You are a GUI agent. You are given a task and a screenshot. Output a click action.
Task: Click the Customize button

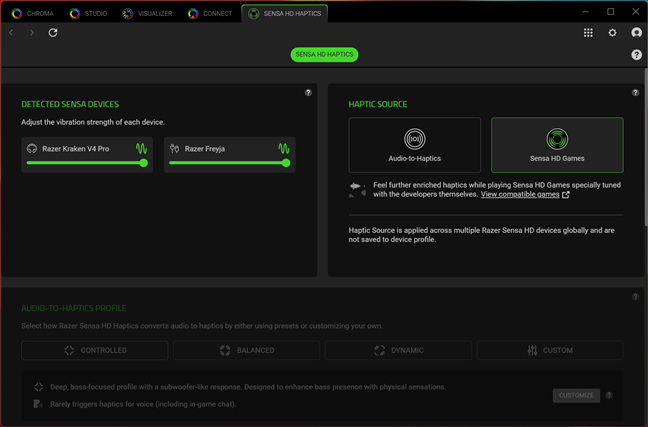[x=576, y=396]
